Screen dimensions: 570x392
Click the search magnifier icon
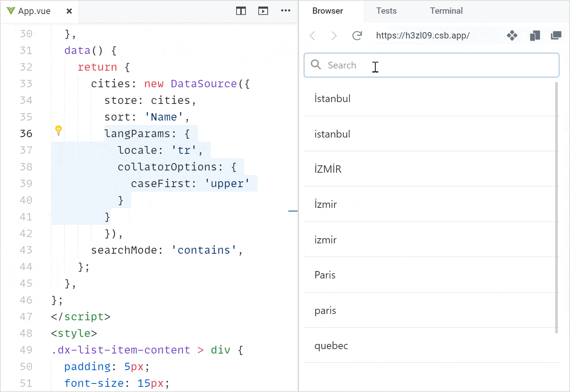click(x=316, y=65)
